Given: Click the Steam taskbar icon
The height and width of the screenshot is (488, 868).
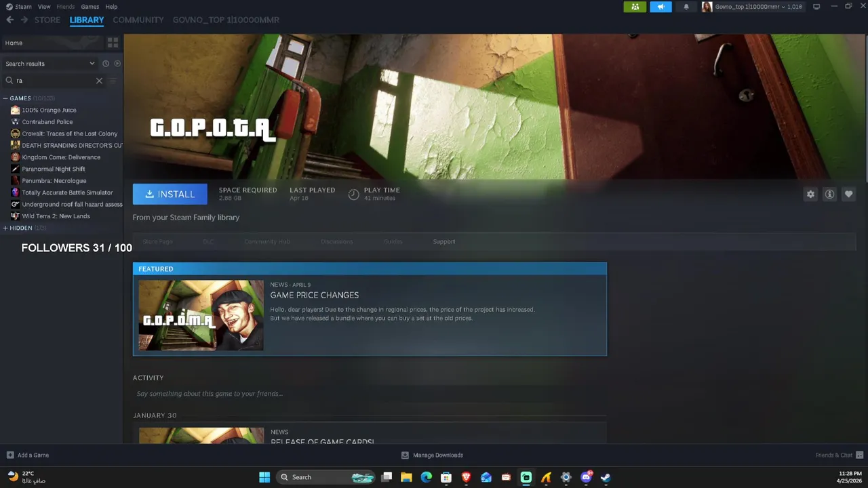Looking at the screenshot, I should tap(606, 477).
